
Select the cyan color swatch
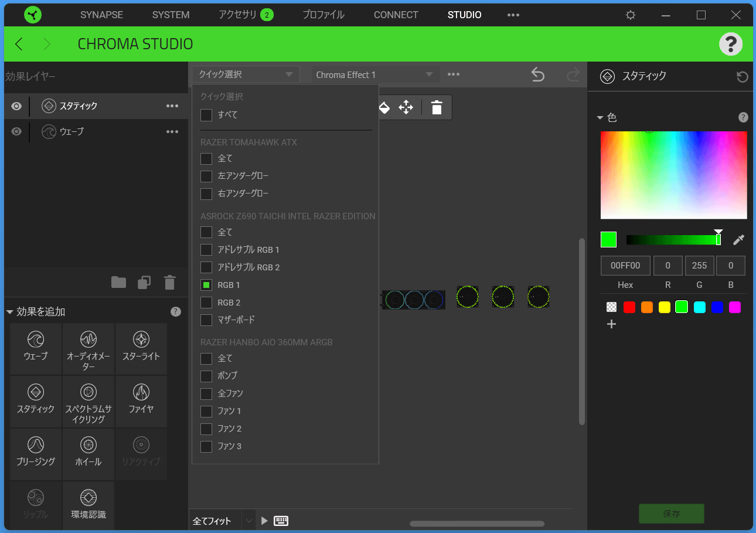coord(699,307)
